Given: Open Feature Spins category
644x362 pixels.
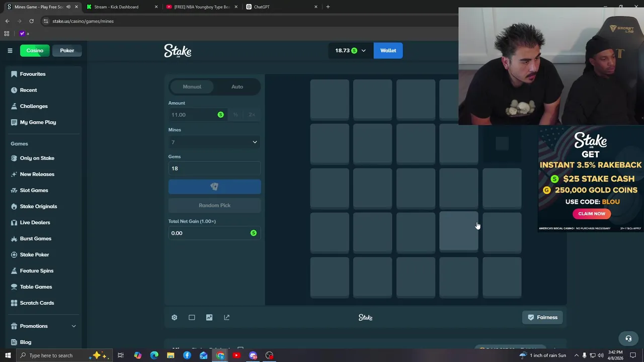Looking at the screenshot, I should point(44,270).
